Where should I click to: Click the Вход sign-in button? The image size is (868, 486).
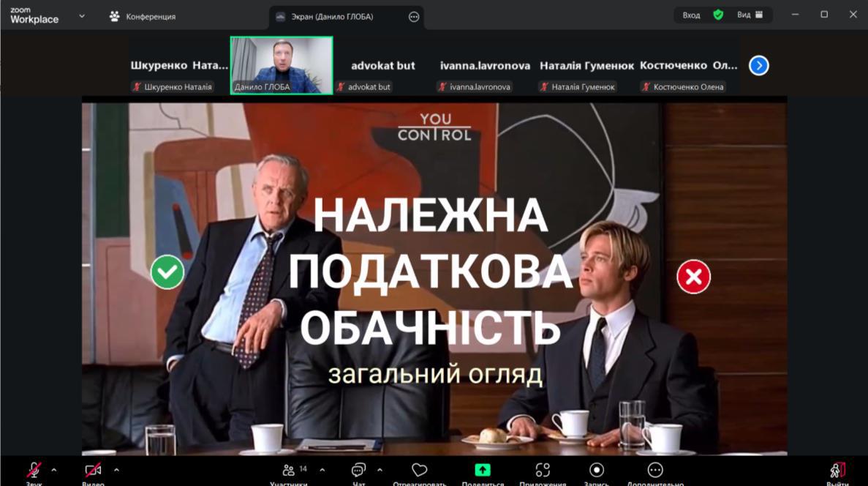click(691, 15)
